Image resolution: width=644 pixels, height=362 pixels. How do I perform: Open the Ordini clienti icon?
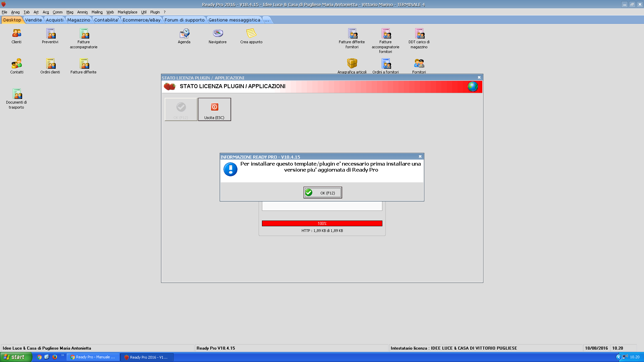coord(50,66)
